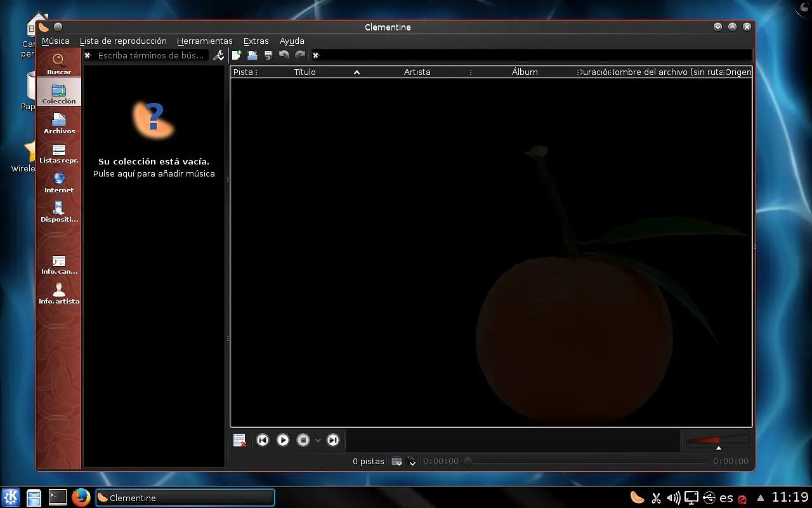Sort playlist by the Pista column
The height and width of the screenshot is (508, 812).
coord(243,72)
